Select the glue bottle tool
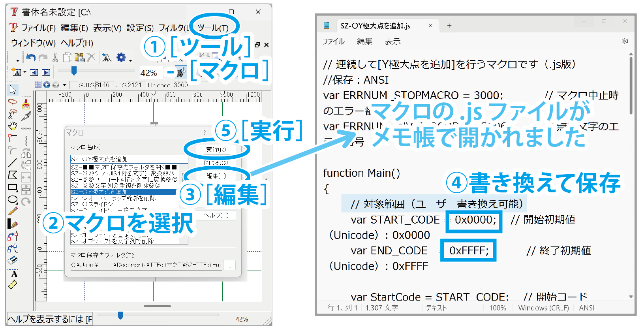The image size is (644, 329). (x=26, y=104)
